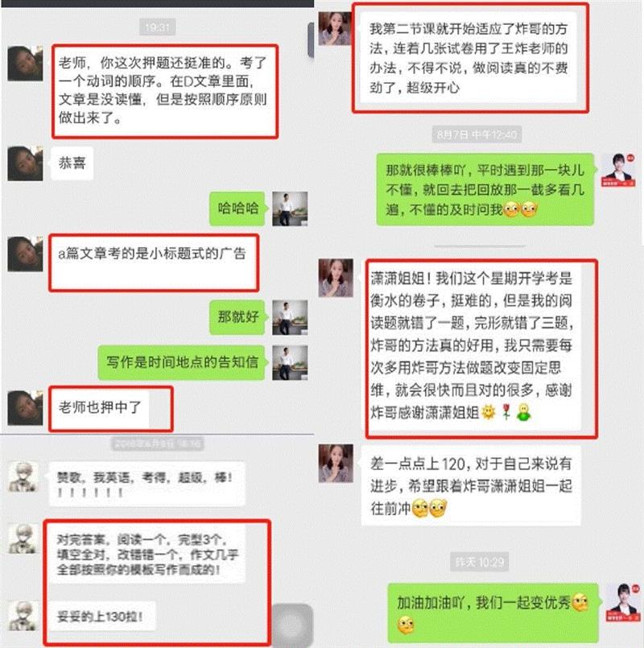
Task: Select the green 哈哈哈 chat bubble
Action: [237, 208]
